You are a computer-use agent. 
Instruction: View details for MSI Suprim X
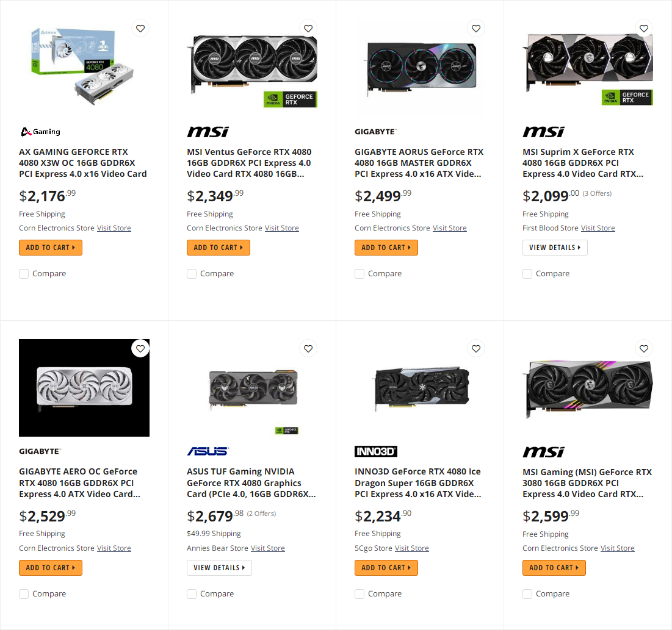point(554,248)
